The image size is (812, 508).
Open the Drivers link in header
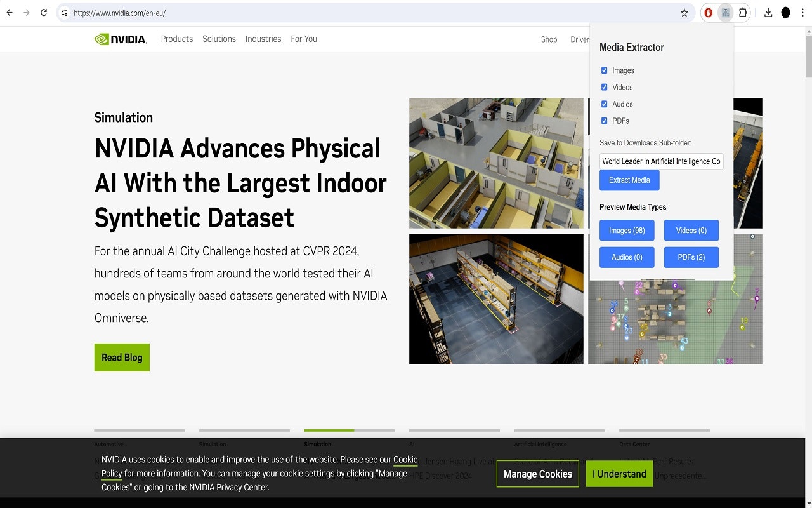[x=580, y=39]
